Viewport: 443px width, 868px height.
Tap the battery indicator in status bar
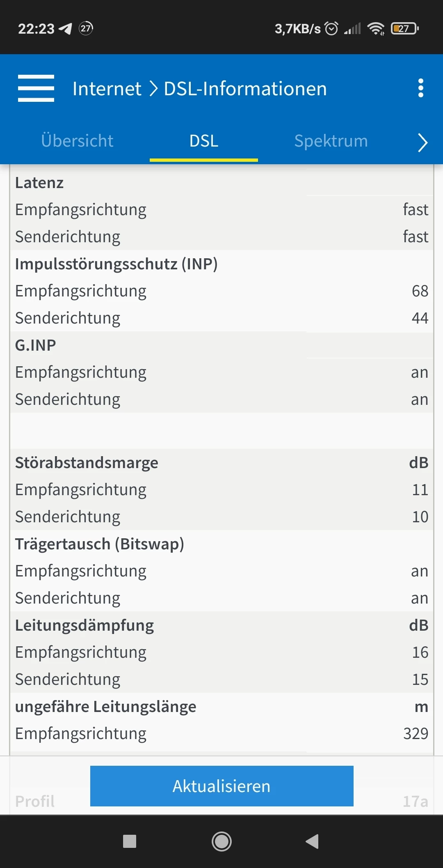click(x=404, y=28)
